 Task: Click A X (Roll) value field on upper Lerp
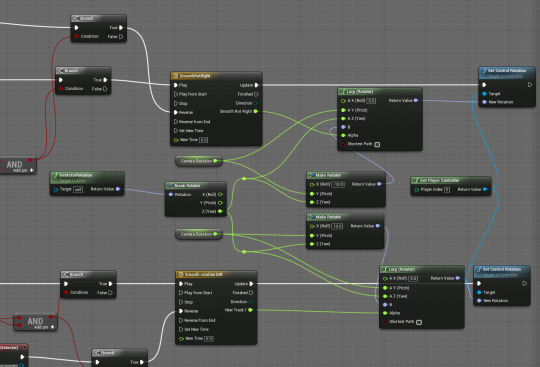click(x=371, y=101)
